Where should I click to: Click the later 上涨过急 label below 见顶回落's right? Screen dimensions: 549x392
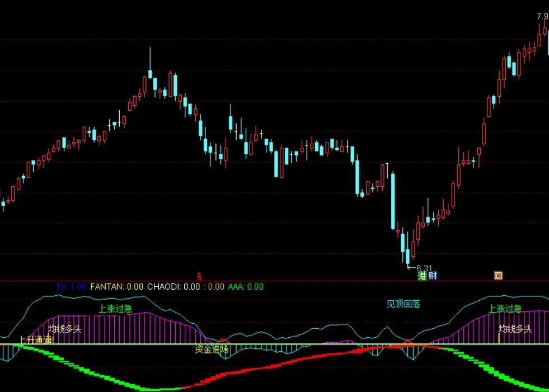pyautogui.click(x=505, y=309)
